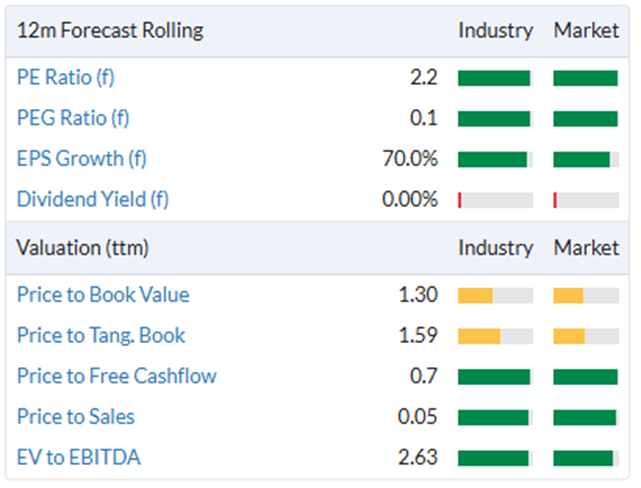Screen dimensions: 641x488
Task: Click PE Ratio market comparison bar
Action: [586, 78]
